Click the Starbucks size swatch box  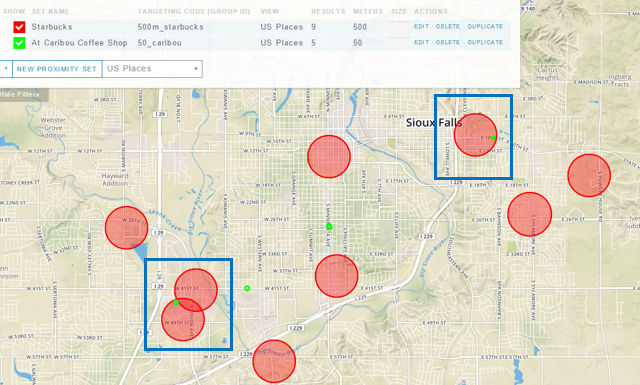[399, 27]
